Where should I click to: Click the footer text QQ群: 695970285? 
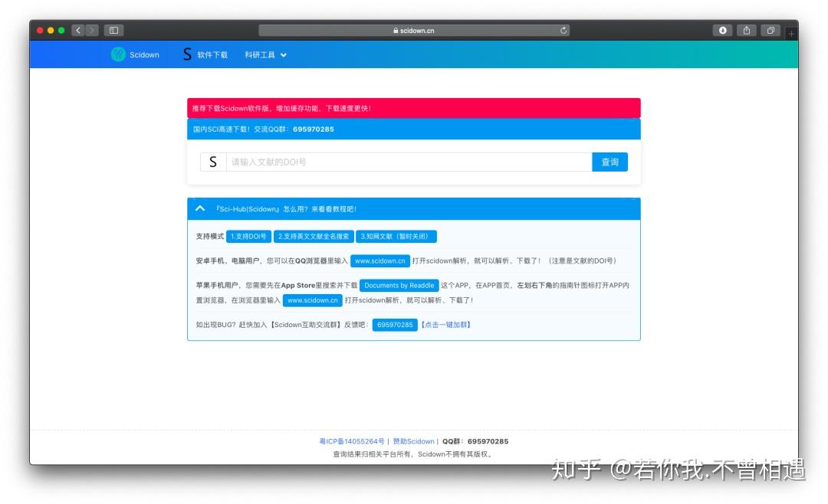pyautogui.click(x=475, y=441)
